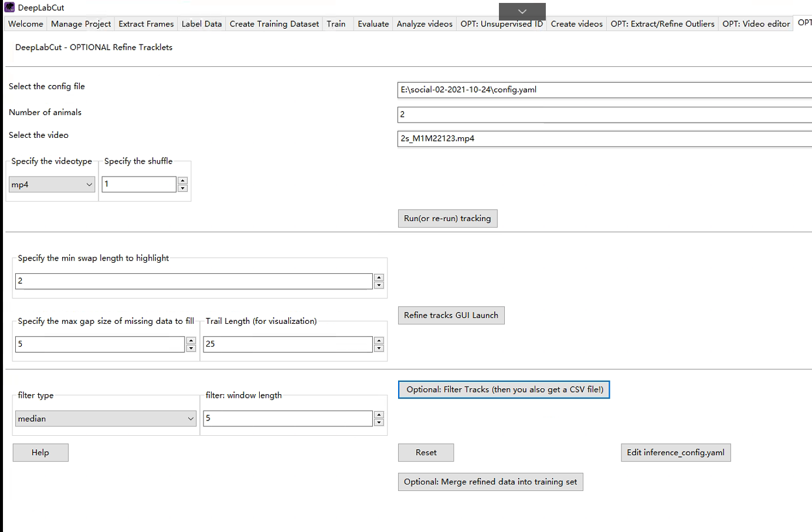The height and width of the screenshot is (532, 812).
Task: Open Edit inference_config.yaml
Action: pyautogui.click(x=675, y=452)
